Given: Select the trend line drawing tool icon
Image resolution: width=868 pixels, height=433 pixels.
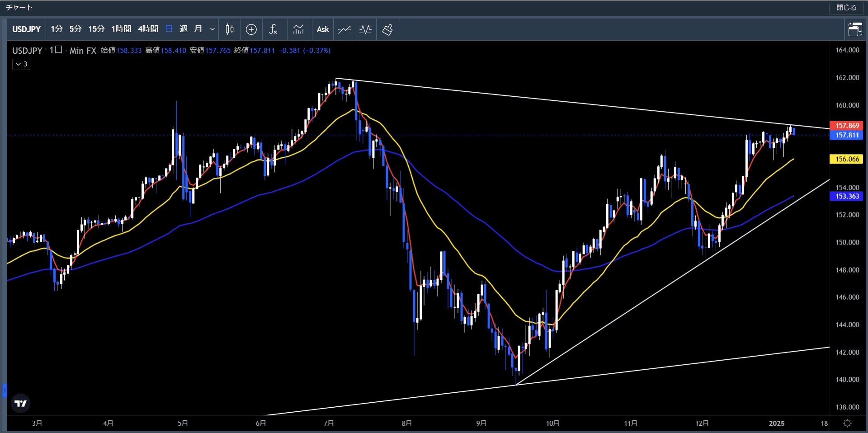Looking at the screenshot, I should click(344, 29).
